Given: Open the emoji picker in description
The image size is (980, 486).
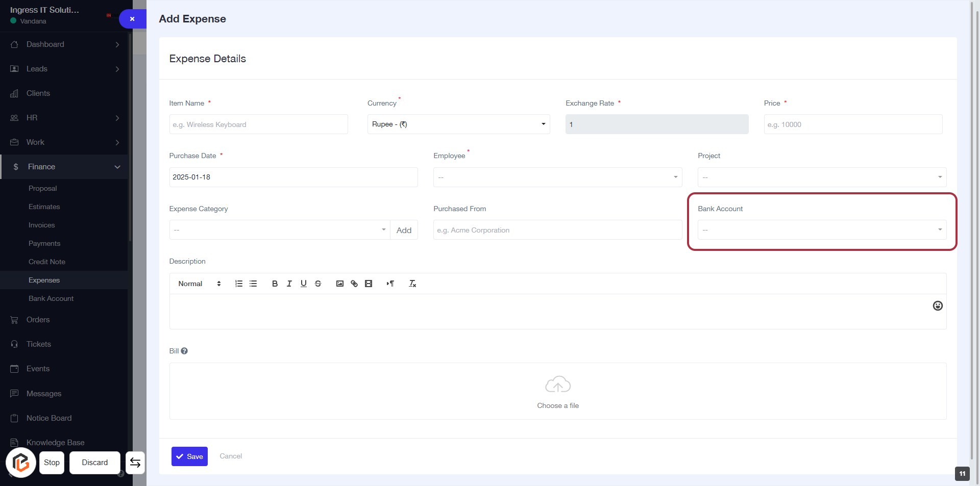Looking at the screenshot, I should coord(937,305).
